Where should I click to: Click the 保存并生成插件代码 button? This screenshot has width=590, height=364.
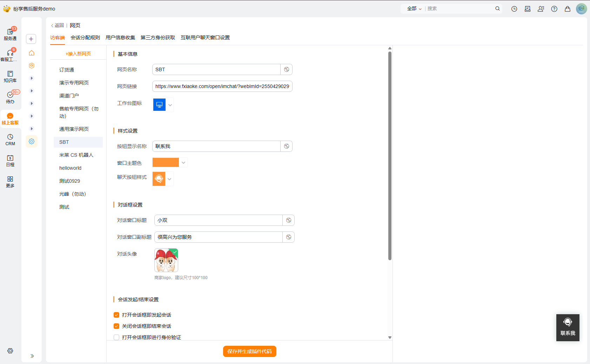click(250, 351)
